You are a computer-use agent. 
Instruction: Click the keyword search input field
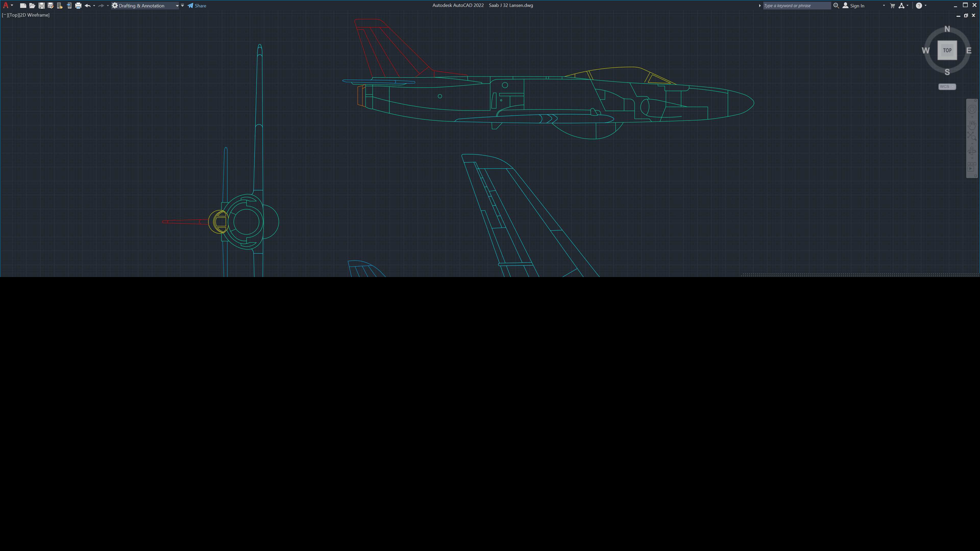click(797, 6)
